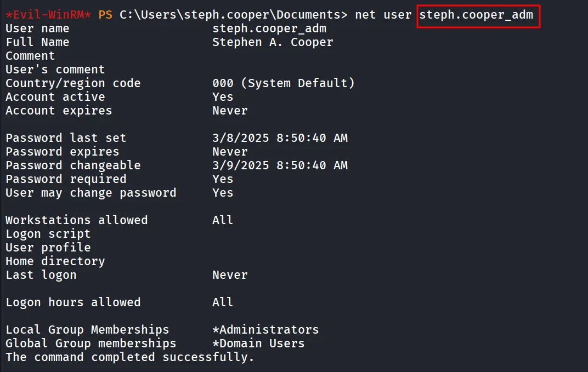Click the Password required Yes value

[x=223, y=179]
